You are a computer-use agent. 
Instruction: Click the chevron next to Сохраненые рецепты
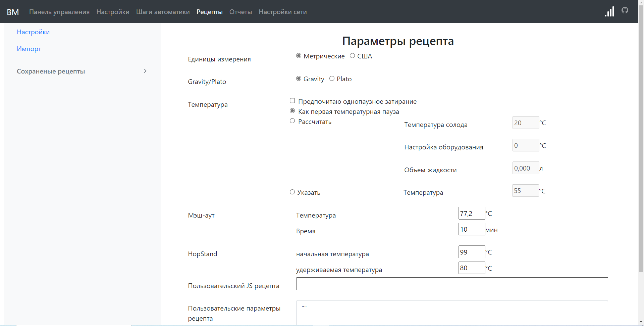145,71
